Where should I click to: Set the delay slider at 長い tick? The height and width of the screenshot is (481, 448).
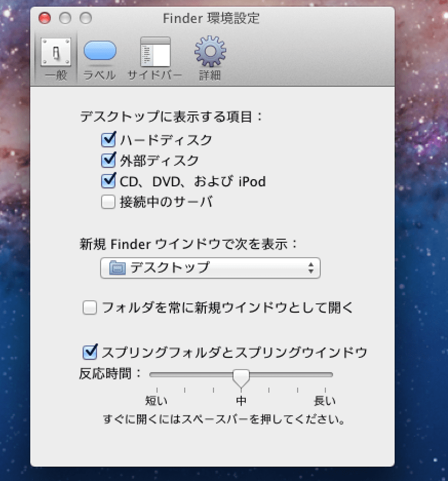pos(325,390)
